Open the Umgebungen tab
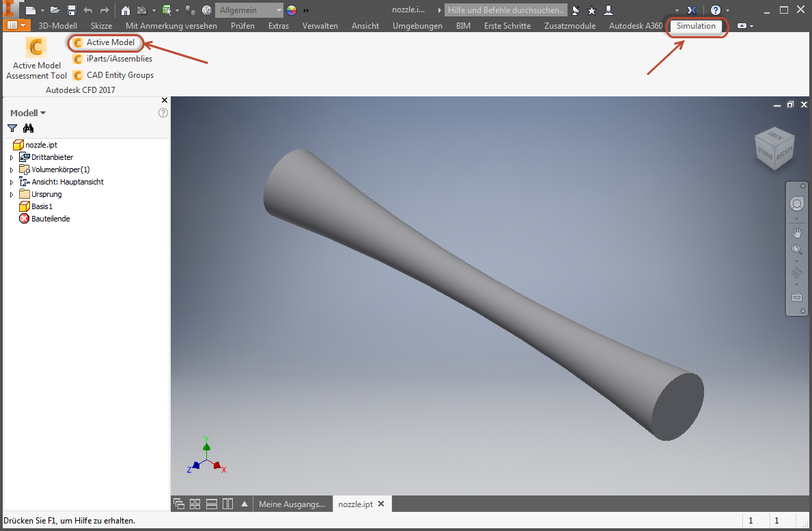 click(x=417, y=25)
